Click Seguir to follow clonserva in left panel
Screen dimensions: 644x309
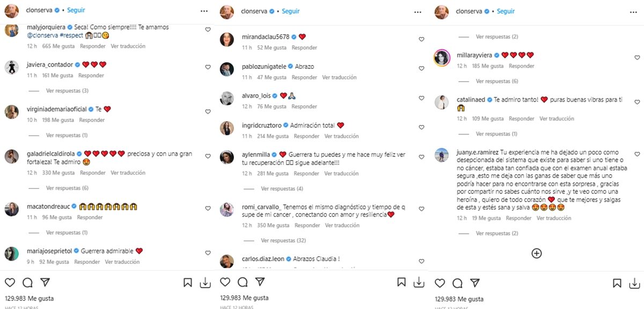click(76, 11)
